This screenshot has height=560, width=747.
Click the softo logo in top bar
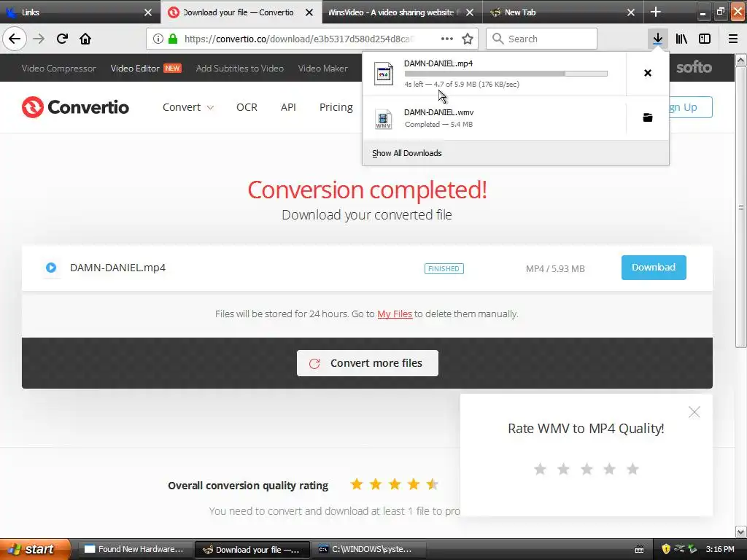694,68
